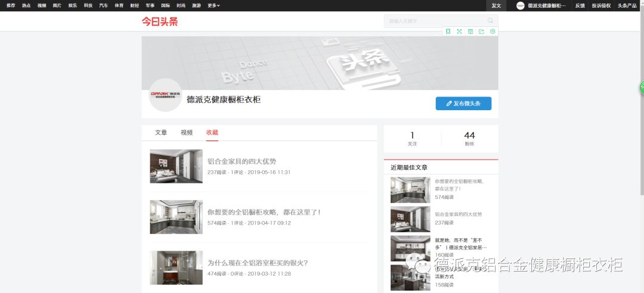Open the 军事 channel

pyautogui.click(x=150, y=6)
